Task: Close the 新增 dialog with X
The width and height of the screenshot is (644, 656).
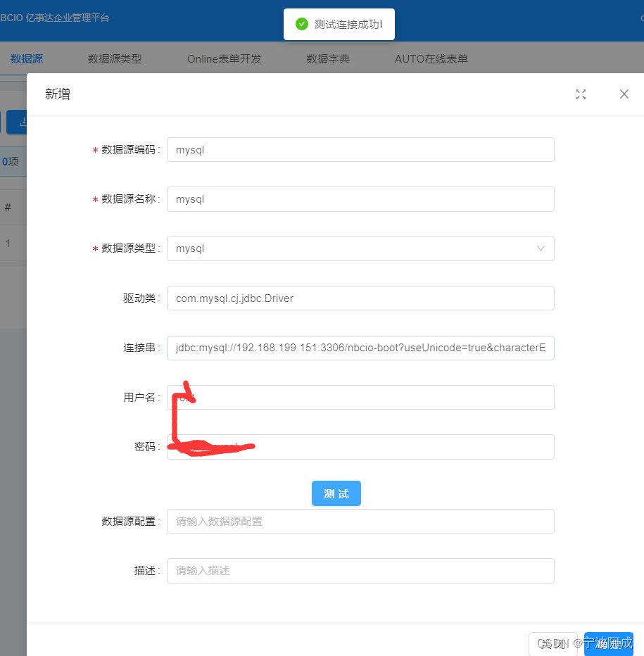Action: tap(624, 94)
